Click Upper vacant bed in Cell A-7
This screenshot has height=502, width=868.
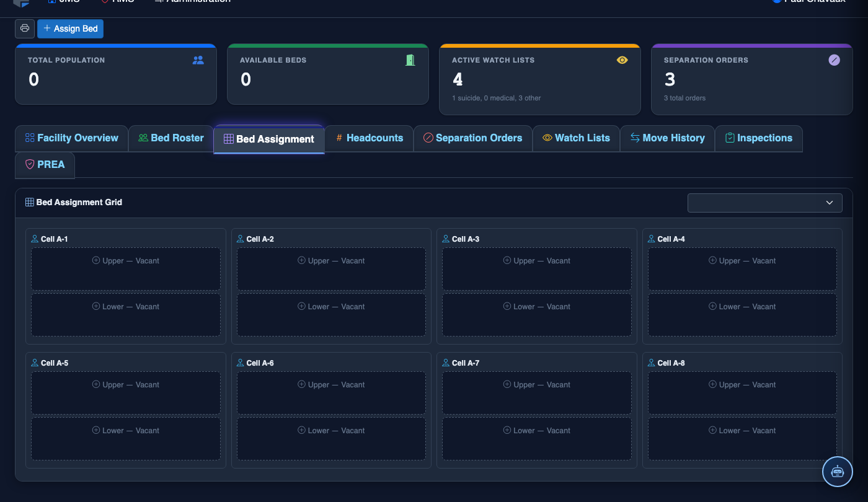click(x=537, y=393)
